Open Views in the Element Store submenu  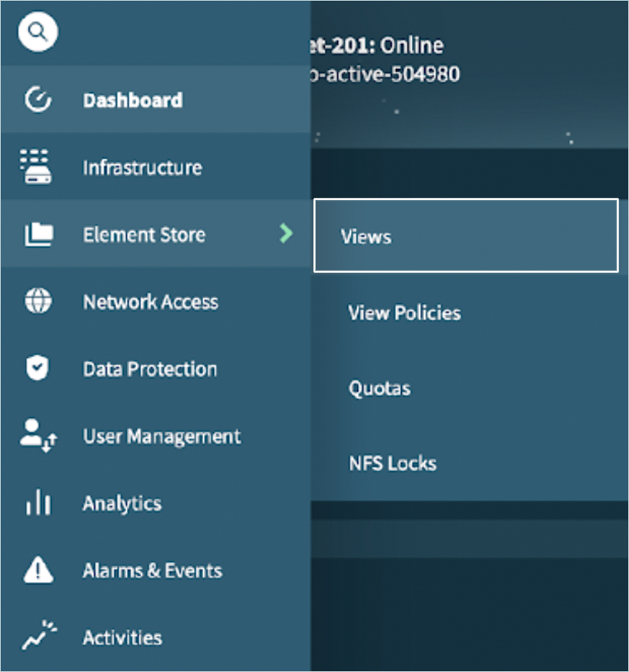pyautogui.click(x=366, y=237)
